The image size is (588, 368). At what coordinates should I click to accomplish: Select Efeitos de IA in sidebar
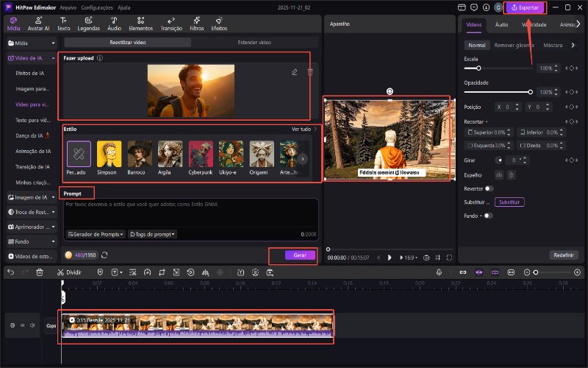pyautogui.click(x=30, y=73)
